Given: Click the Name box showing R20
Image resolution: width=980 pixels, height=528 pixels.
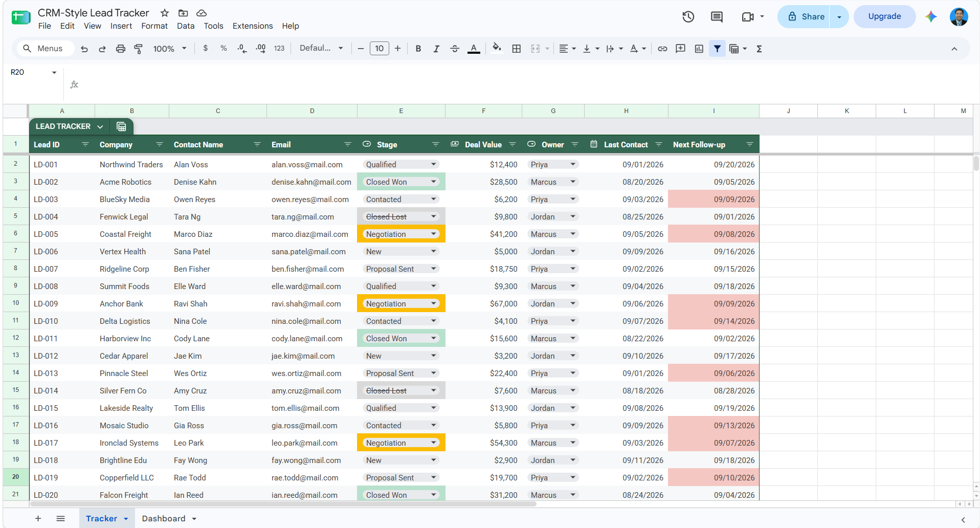Looking at the screenshot, I should pos(34,72).
